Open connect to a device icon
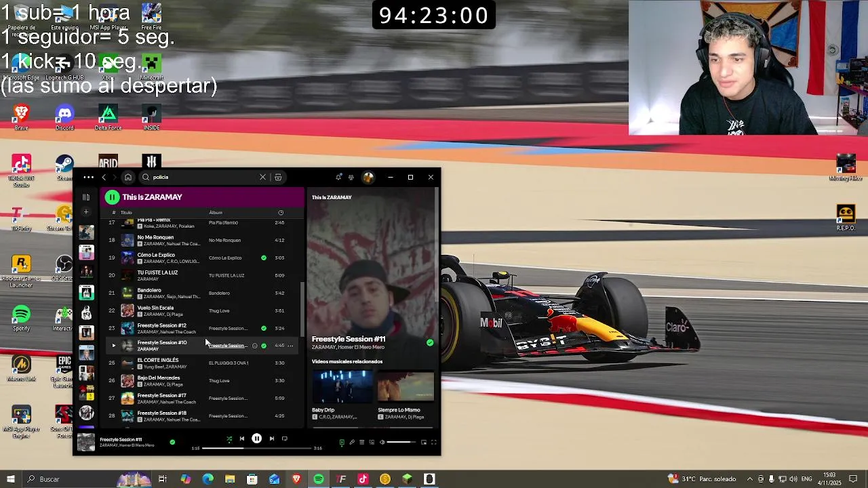This screenshot has width=868, height=488. [372, 443]
